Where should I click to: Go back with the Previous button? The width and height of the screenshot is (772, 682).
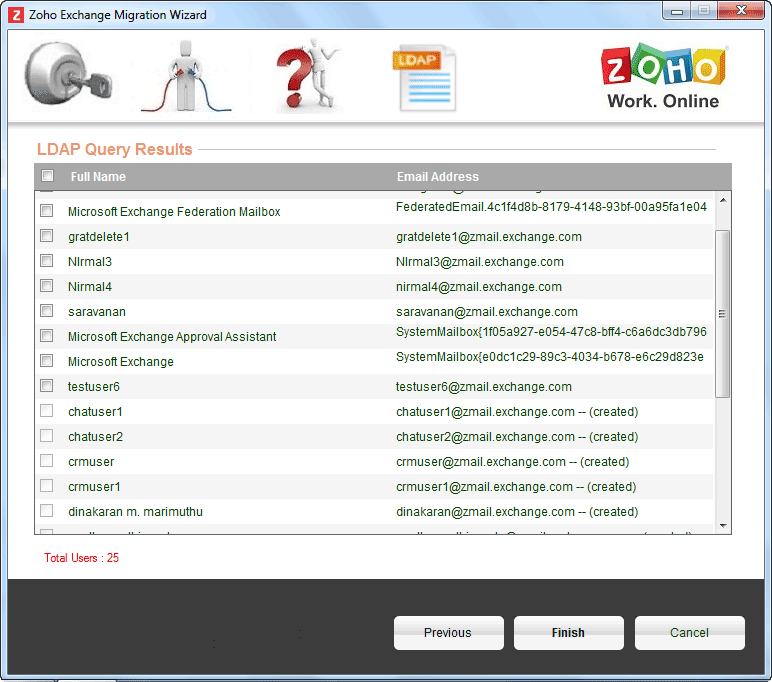coord(448,633)
